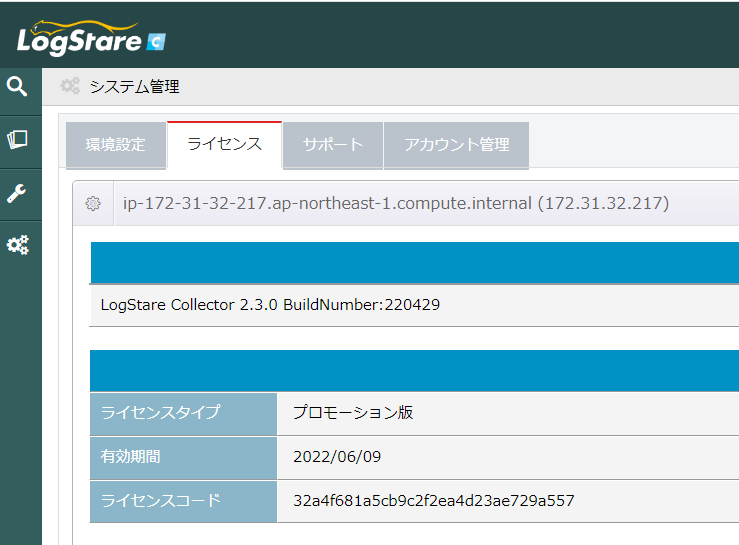Click the 2022/06/09 expiry date value

337,457
